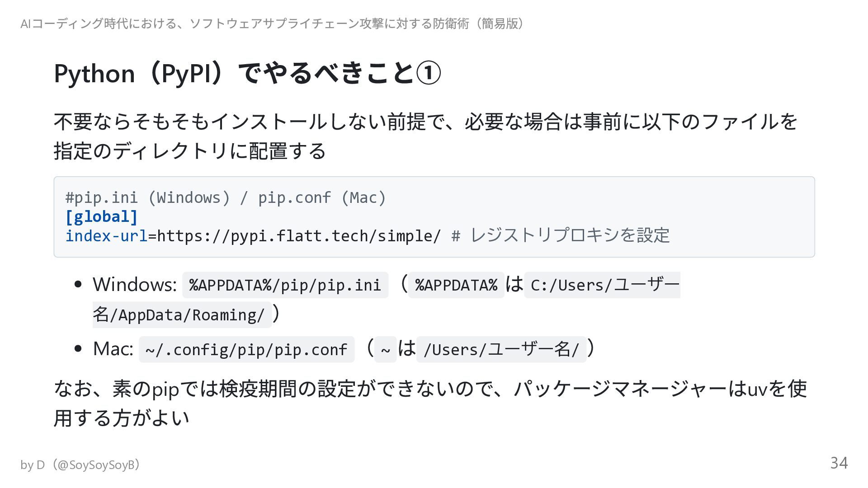Click the Mac bullet point marker
Screen dimensions: 868x488
(78, 349)
